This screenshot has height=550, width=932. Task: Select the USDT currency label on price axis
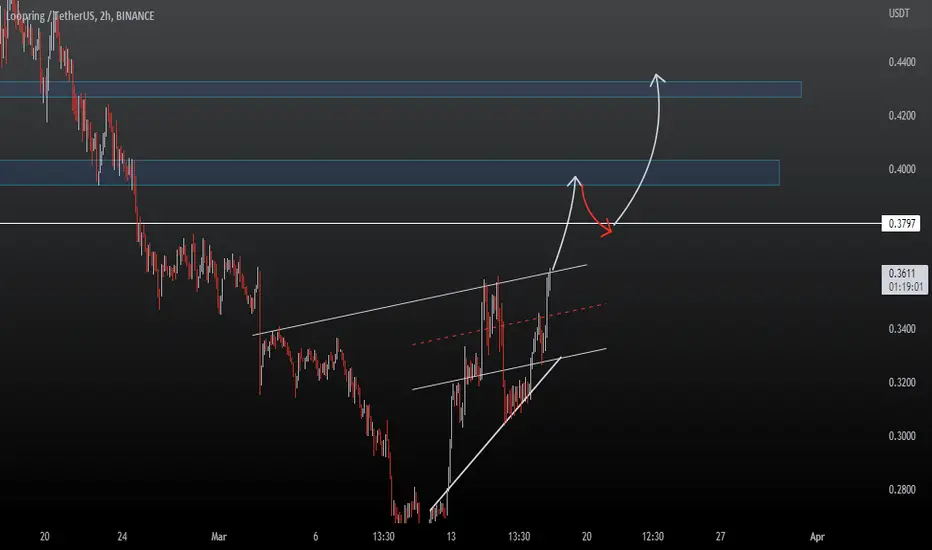coord(899,13)
